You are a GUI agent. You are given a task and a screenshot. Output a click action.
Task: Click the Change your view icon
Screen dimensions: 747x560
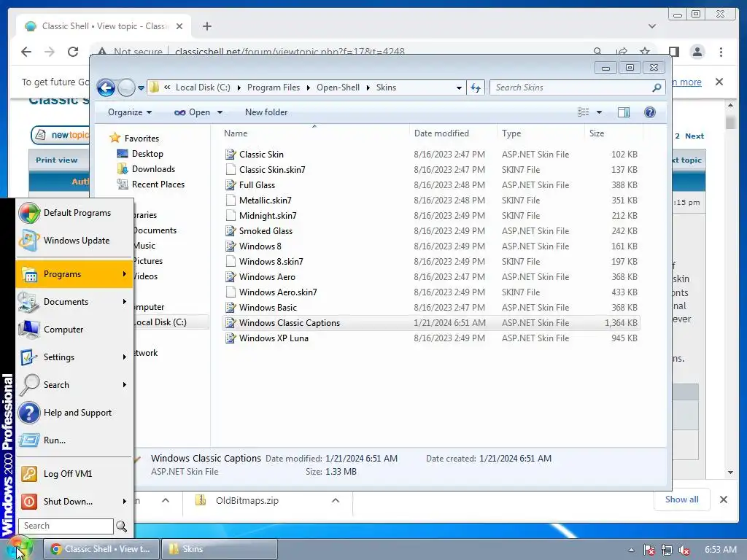(583, 112)
